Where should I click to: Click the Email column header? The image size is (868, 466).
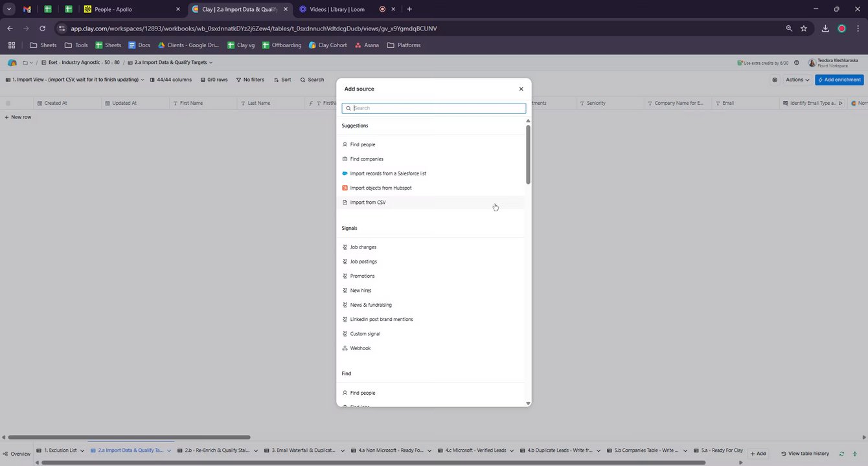746,103
